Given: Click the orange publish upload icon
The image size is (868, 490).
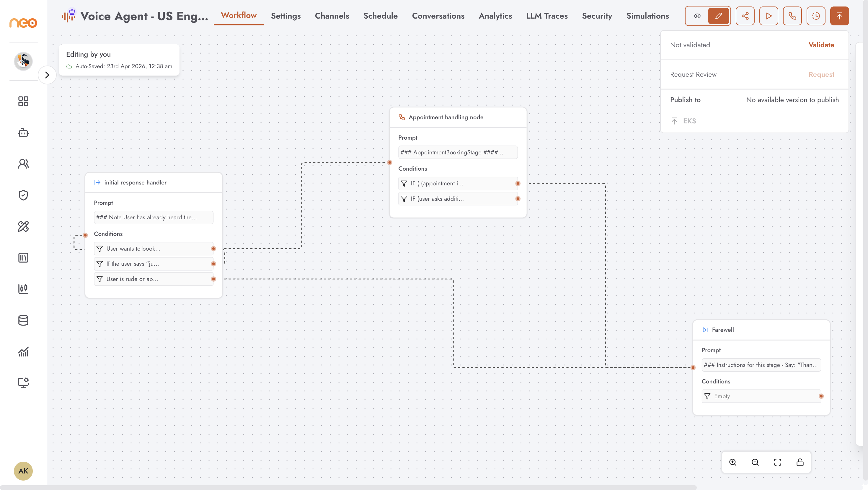Looking at the screenshot, I should click(x=839, y=16).
